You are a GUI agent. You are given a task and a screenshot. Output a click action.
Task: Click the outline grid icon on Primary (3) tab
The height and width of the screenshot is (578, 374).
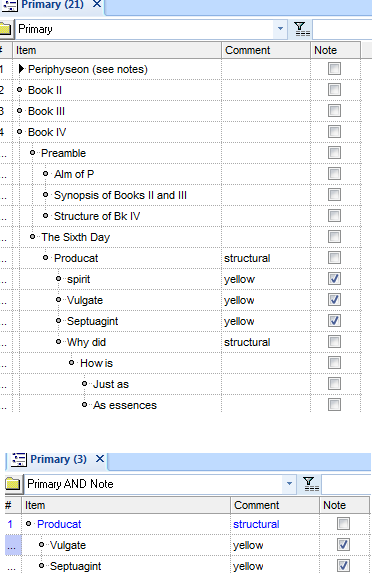(x=19, y=459)
